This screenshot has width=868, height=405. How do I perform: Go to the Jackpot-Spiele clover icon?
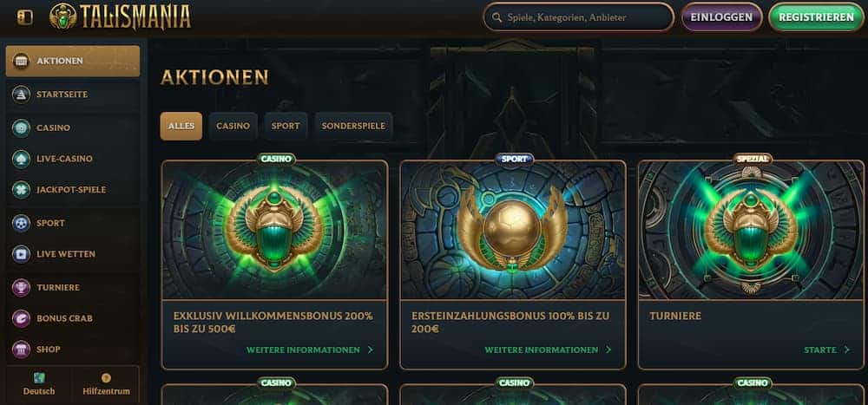coord(21,190)
